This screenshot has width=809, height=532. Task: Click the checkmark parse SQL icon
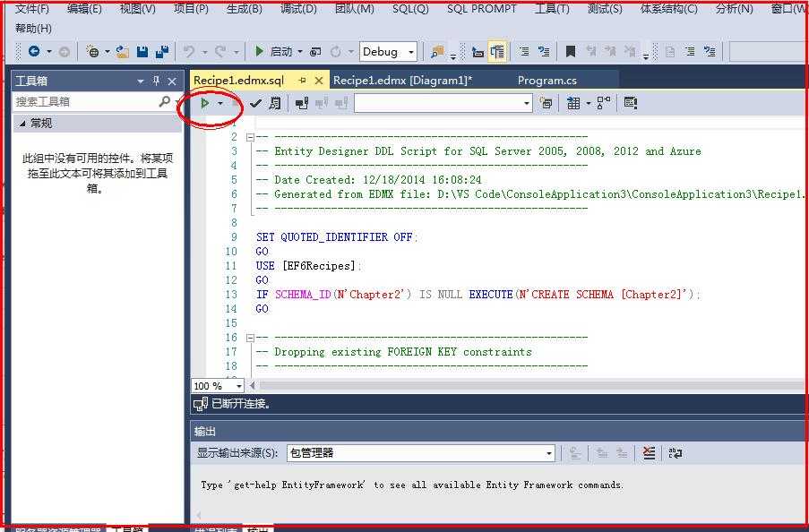tap(254, 103)
